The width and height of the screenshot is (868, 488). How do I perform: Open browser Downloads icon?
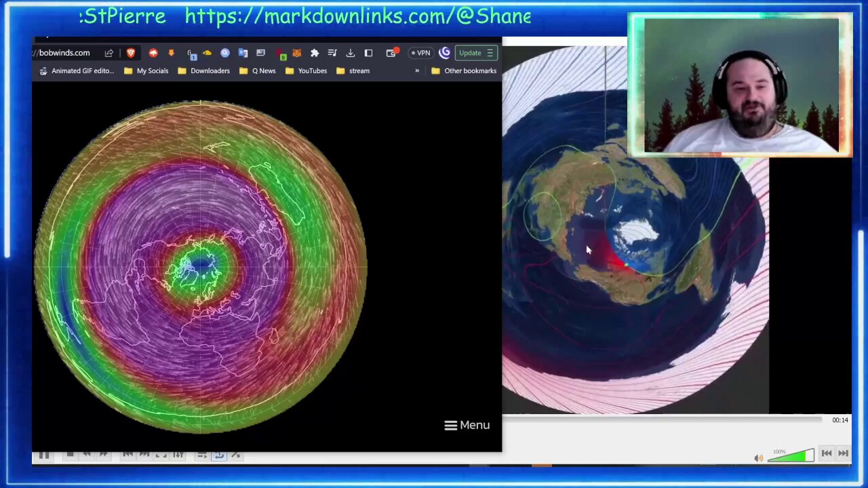[x=351, y=53]
